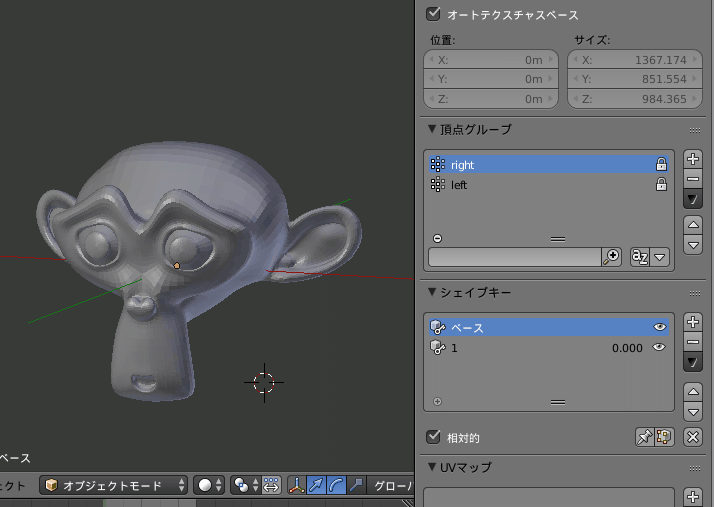This screenshot has width=714, height=507.
Task: Select shape key row named '1'
Action: tap(549, 348)
